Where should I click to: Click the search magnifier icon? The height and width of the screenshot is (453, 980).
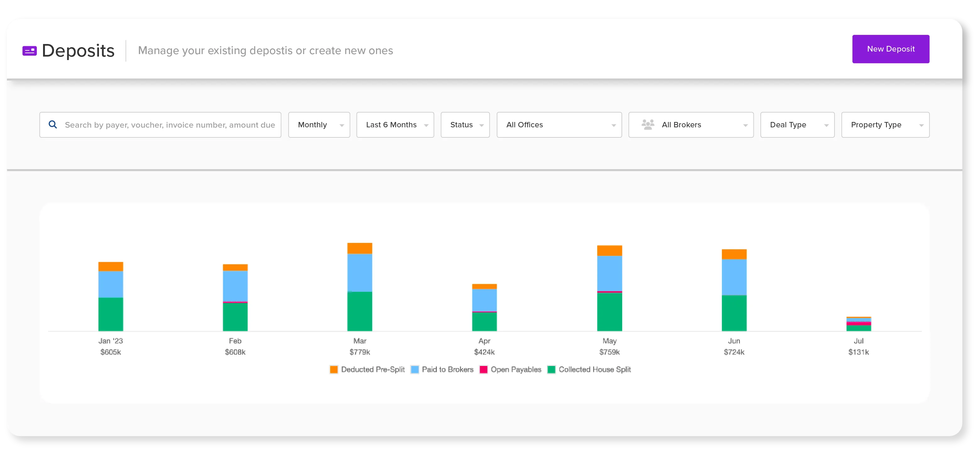pos(53,124)
